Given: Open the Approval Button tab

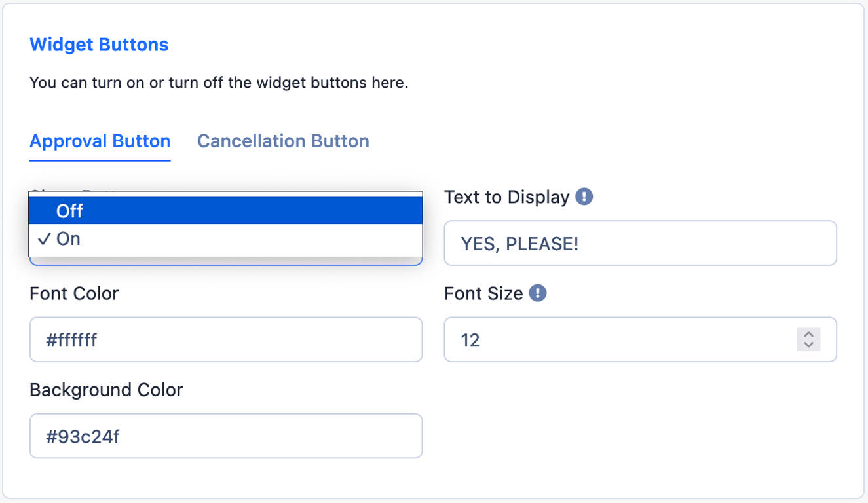Looking at the screenshot, I should pos(100,141).
